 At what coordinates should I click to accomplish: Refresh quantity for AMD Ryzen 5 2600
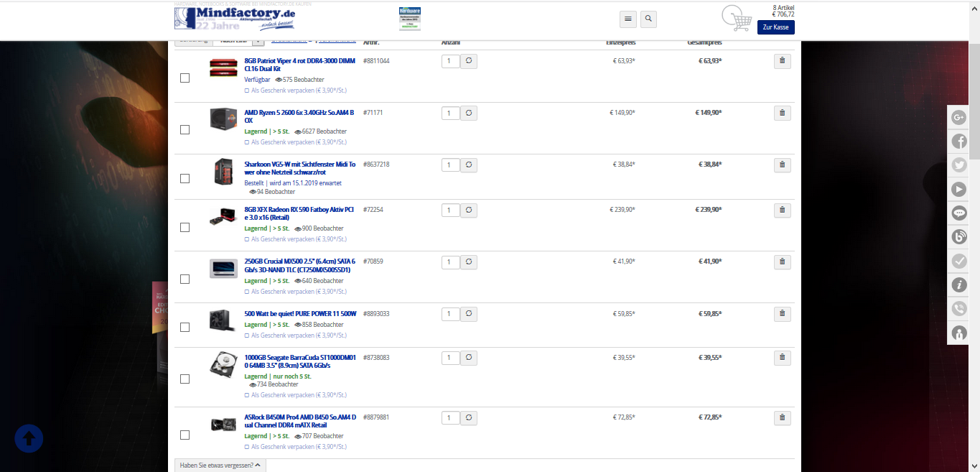469,114
